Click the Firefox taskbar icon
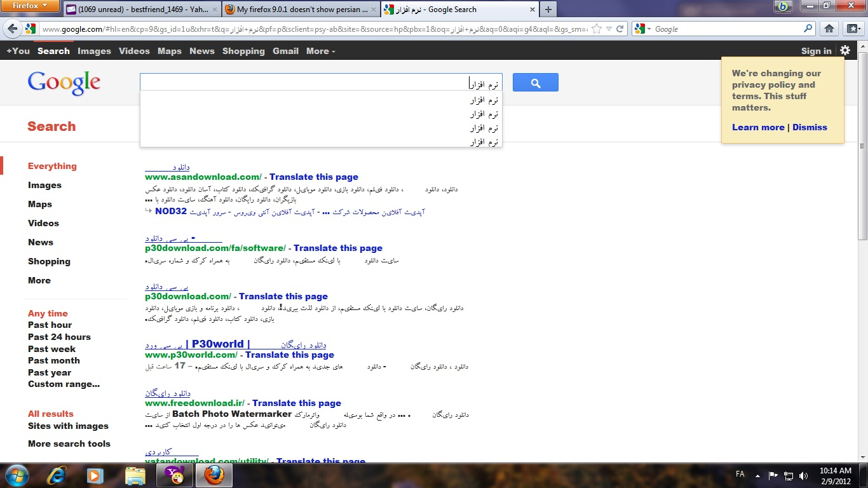The image size is (868, 488). pyautogui.click(x=214, y=475)
